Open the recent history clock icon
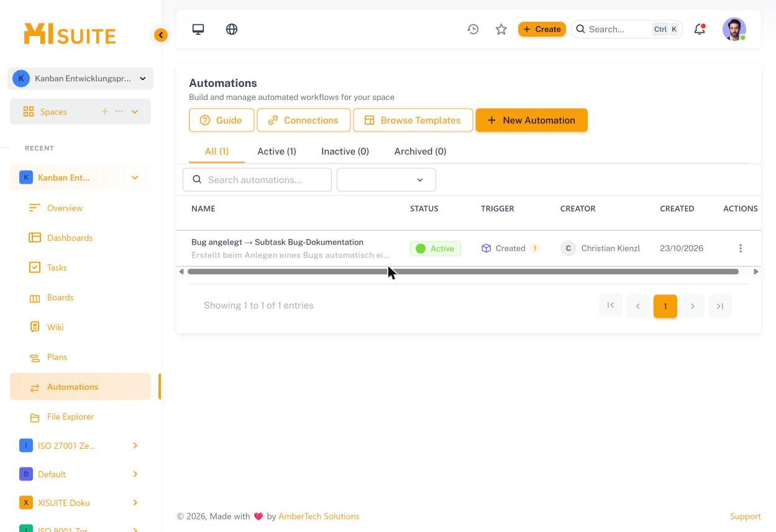 [x=473, y=29]
